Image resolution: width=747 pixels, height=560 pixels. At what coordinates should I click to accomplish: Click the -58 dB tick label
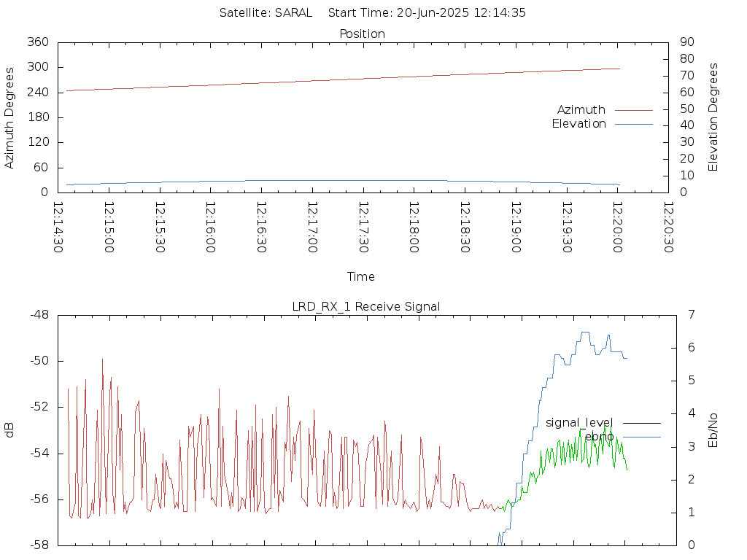tap(39, 545)
